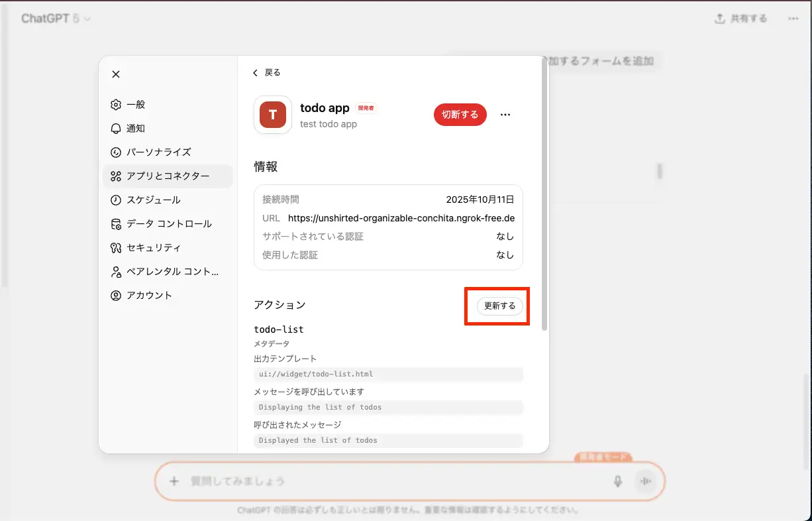Image resolution: width=812 pixels, height=521 pixels.
Task: Click the アクション section heading
Action: click(x=279, y=306)
